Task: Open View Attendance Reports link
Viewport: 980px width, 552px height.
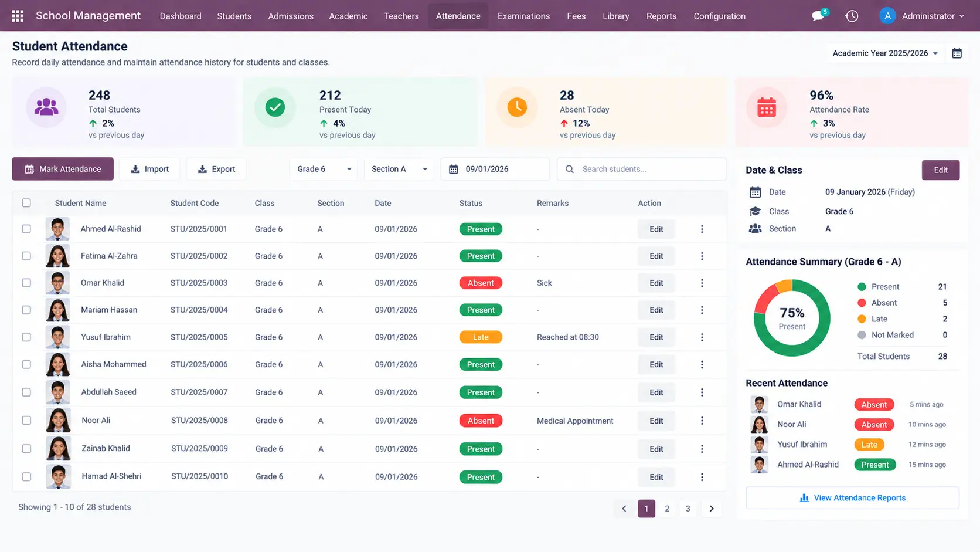Action: [x=852, y=498]
